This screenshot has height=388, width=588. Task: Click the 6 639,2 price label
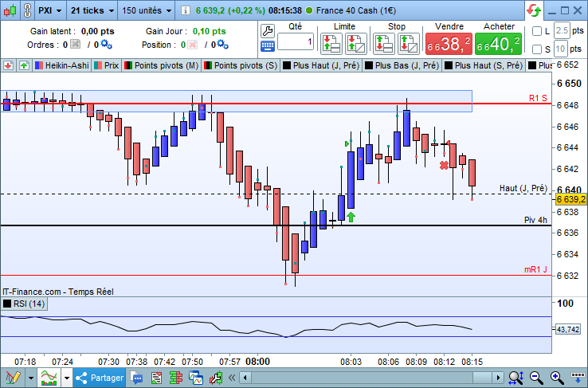[570, 199]
